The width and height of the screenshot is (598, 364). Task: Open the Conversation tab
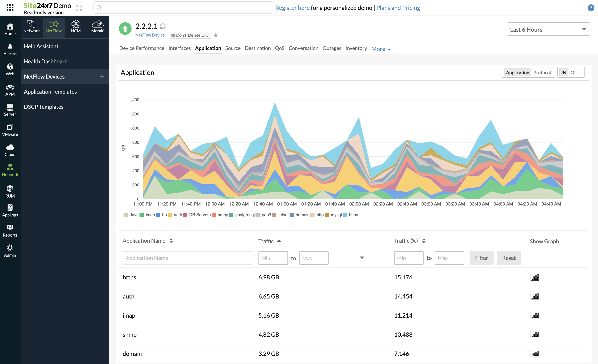(303, 48)
